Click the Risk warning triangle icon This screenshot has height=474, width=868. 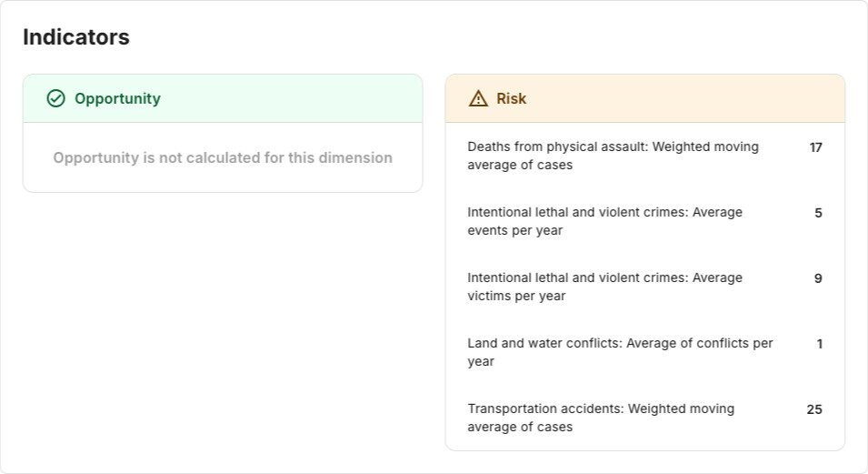(x=478, y=98)
